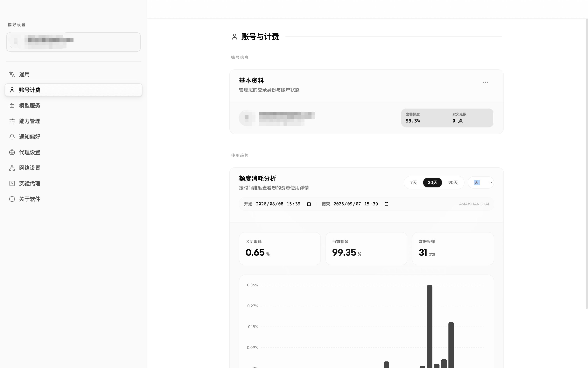
Task: Open the 模型服务 settings section
Action: (73, 106)
